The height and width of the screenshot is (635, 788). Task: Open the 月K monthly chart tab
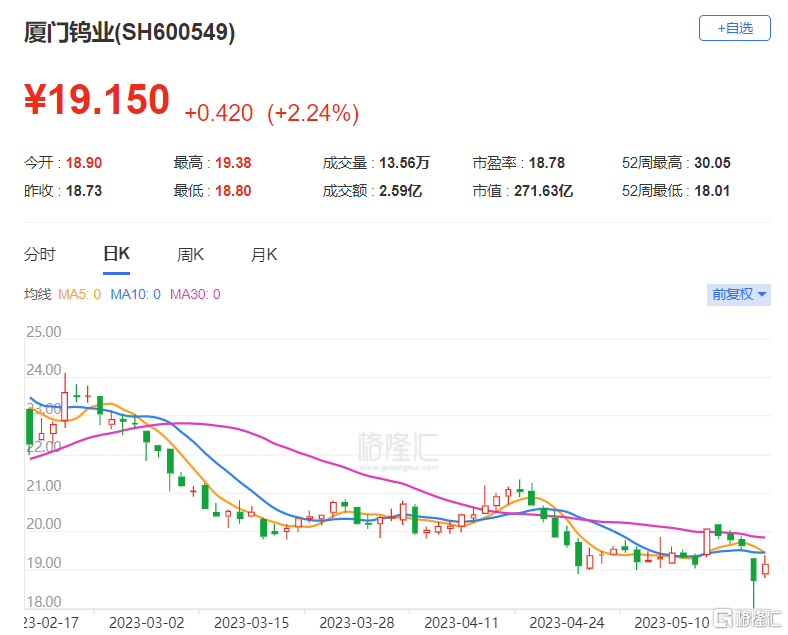263,254
